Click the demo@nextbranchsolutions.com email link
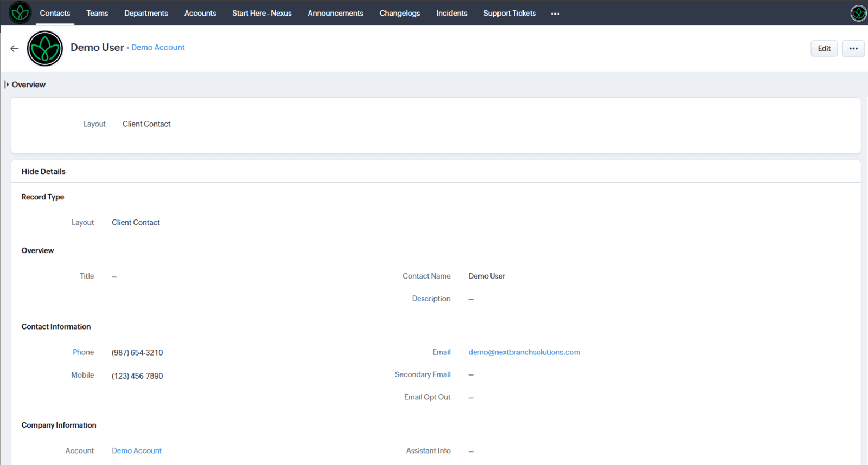 tap(524, 352)
